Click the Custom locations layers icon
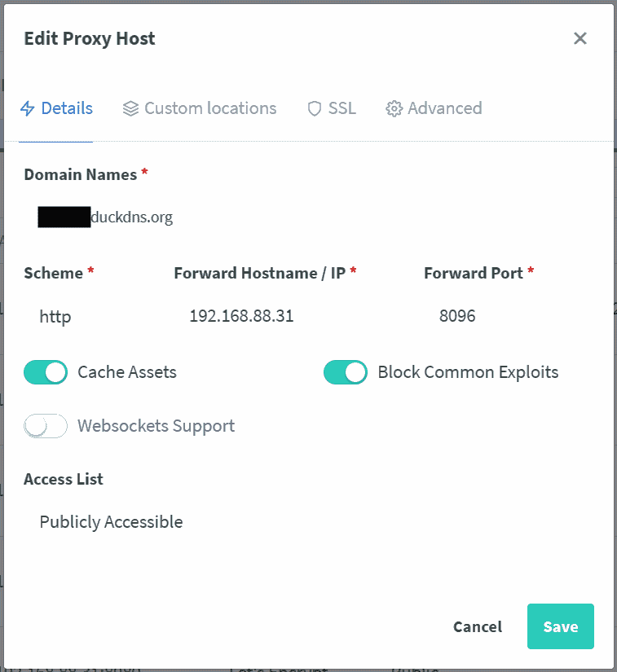 pyautogui.click(x=130, y=109)
